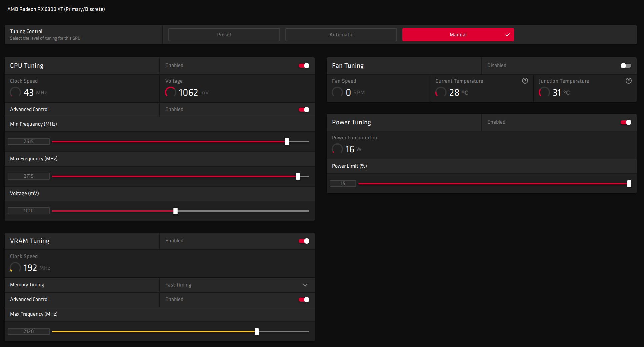Edit the Min Frequency value 2615

tap(29, 141)
